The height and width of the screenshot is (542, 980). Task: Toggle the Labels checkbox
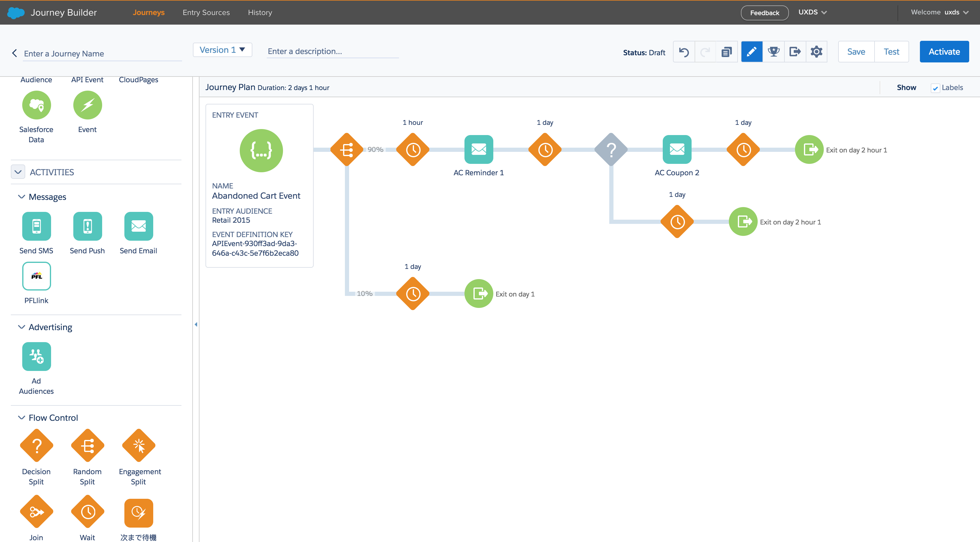[x=935, y=88]
